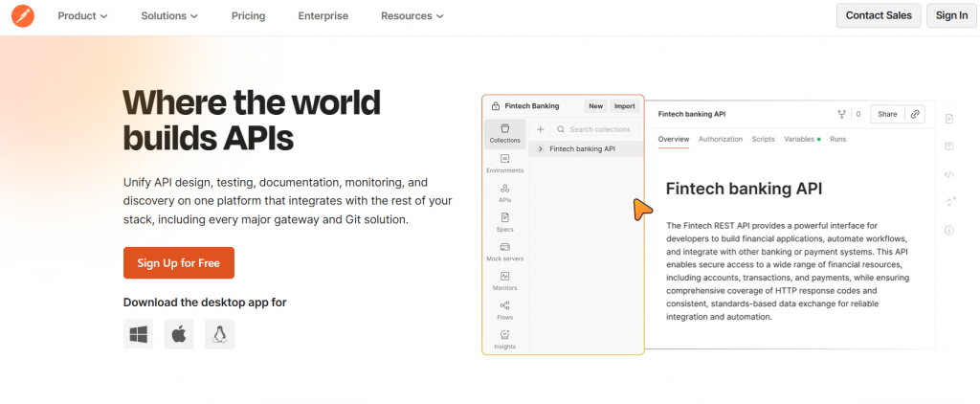Open Insights in the sidebar
980x404 pixels.
505,340
